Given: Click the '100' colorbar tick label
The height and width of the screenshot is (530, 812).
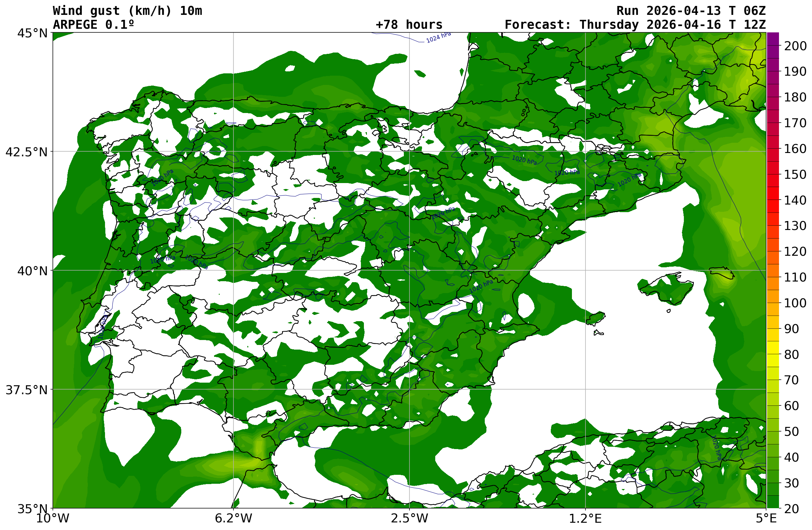Looking at the screenshot, I should tap(795, 303).
